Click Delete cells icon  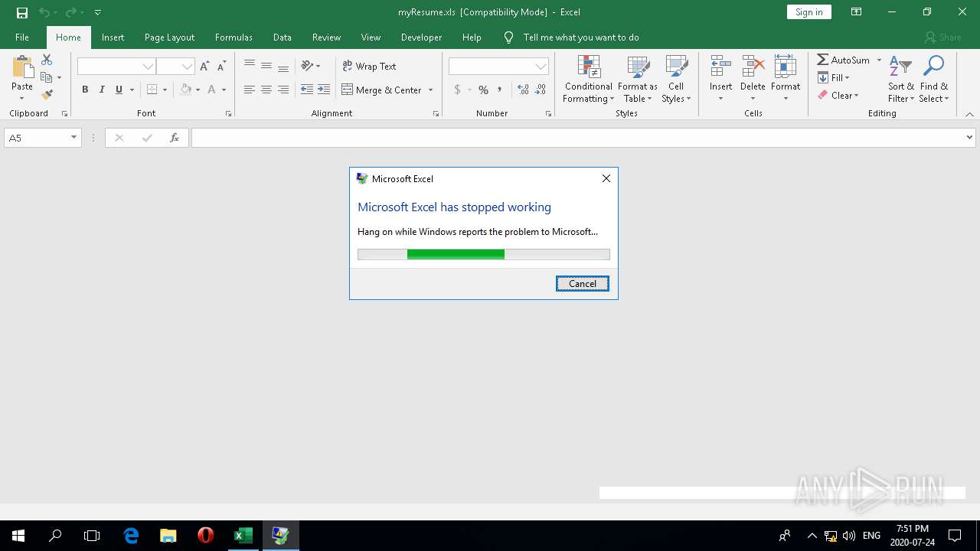(x=753, y=67)
